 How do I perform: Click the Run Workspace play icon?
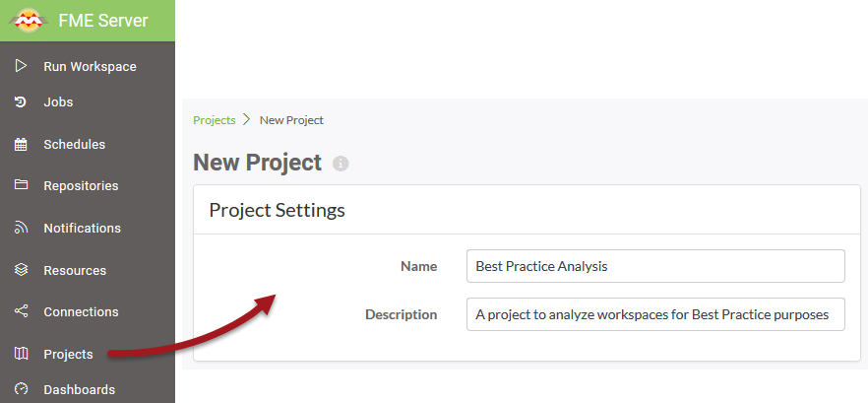[x=21, y=66]
